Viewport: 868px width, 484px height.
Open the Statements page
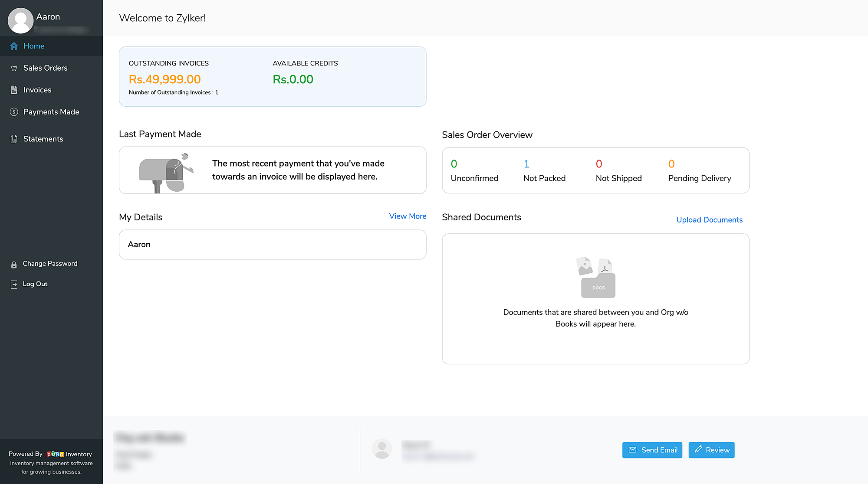click(x=43, y=139)
